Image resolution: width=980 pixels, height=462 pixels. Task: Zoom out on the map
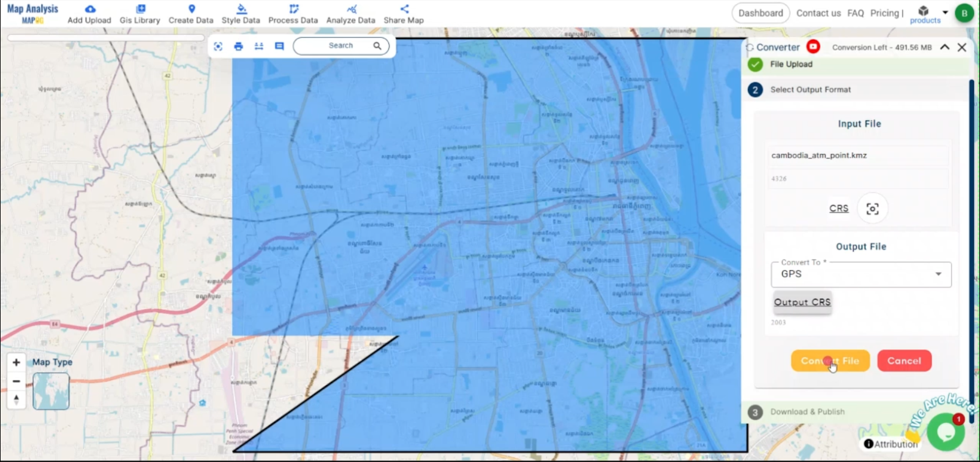point(17,381)
